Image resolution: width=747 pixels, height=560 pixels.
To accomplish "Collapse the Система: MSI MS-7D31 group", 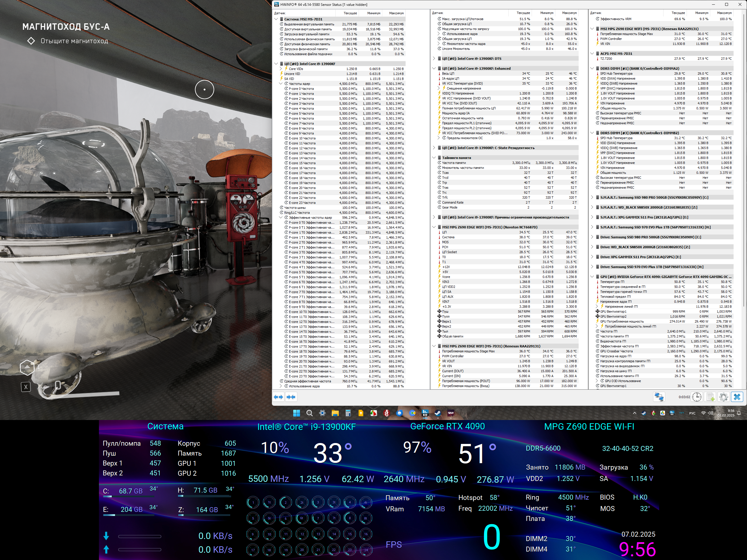I will (x=276, y=19).
